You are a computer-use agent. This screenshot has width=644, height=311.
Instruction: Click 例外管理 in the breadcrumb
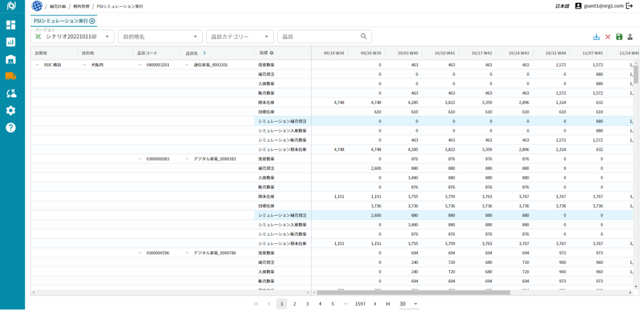(x=80, y=6)
